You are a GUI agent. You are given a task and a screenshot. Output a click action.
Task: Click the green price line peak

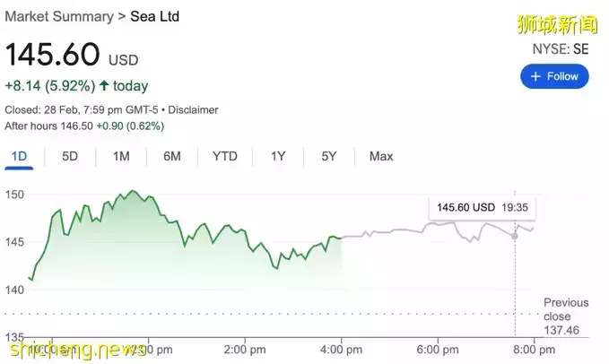point(133,191)
